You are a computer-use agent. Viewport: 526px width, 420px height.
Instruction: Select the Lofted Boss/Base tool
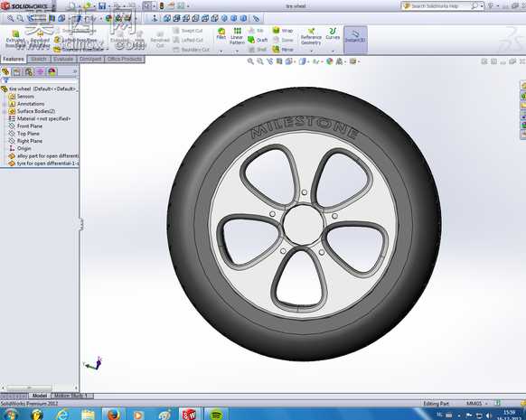(x=76, y=40)
